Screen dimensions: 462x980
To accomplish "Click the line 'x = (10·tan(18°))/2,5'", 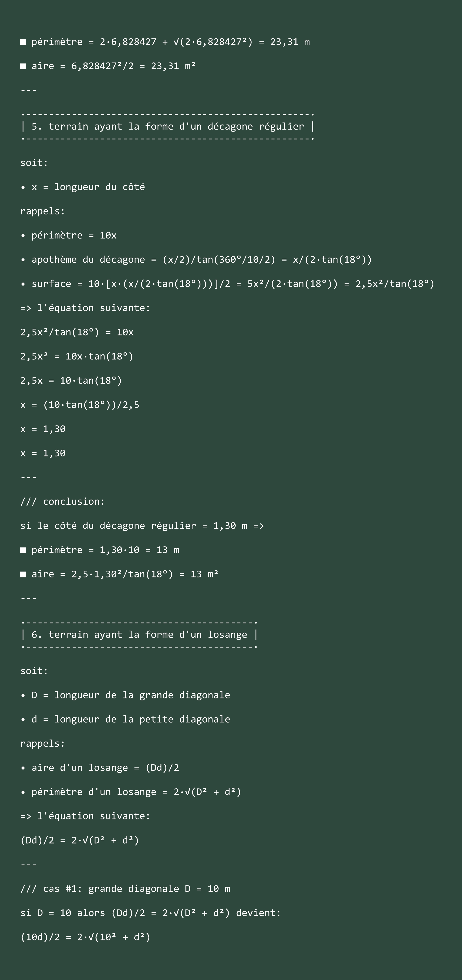I will click(x=80, y=405).
